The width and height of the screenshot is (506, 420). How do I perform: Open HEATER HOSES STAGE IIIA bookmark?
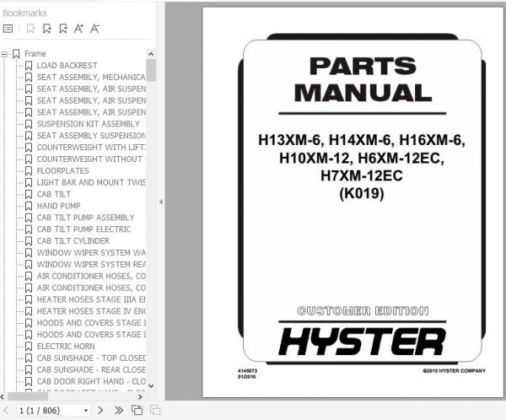click(91, 299)
